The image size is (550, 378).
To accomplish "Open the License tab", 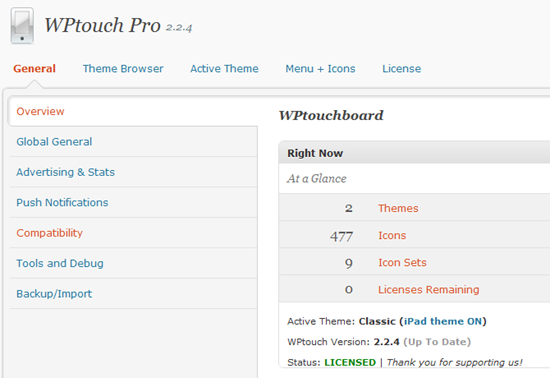I will click(x=402, y=69).
